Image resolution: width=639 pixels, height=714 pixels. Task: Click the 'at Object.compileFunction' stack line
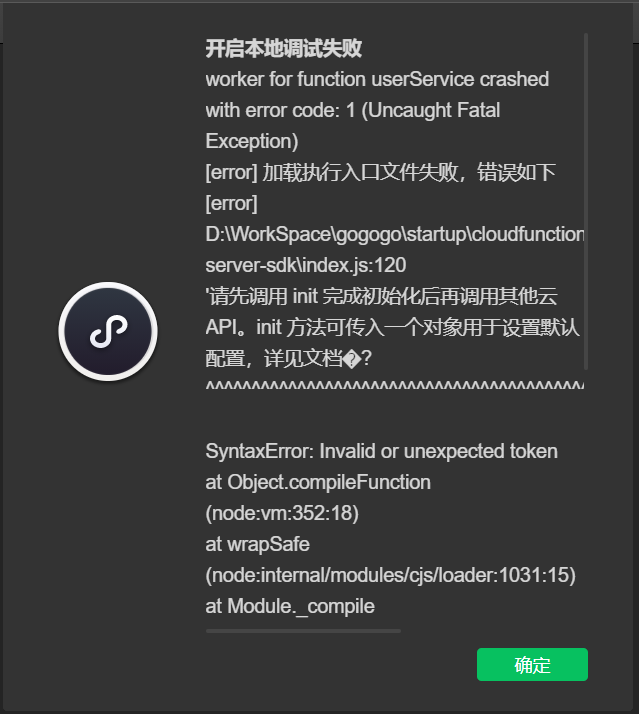[318, 482]
